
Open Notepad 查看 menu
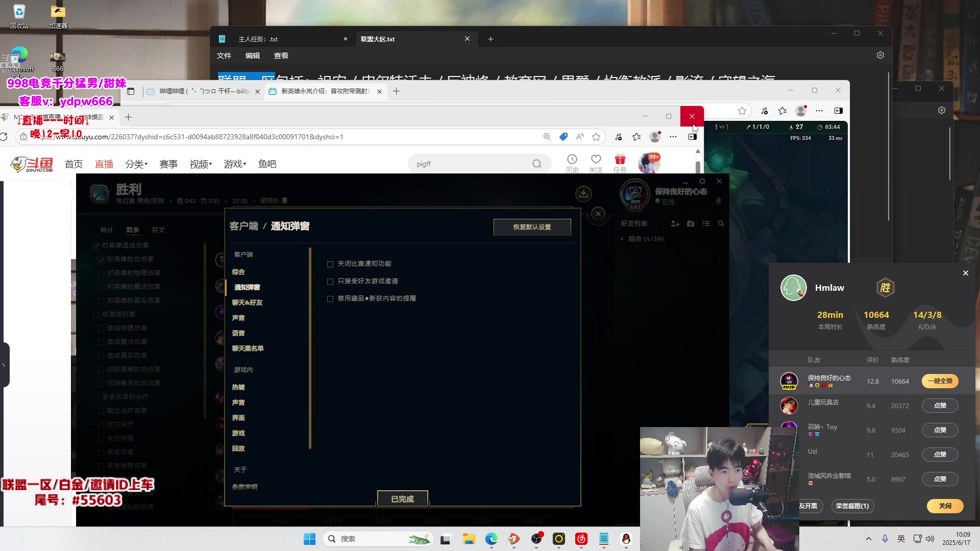(281, 56)
